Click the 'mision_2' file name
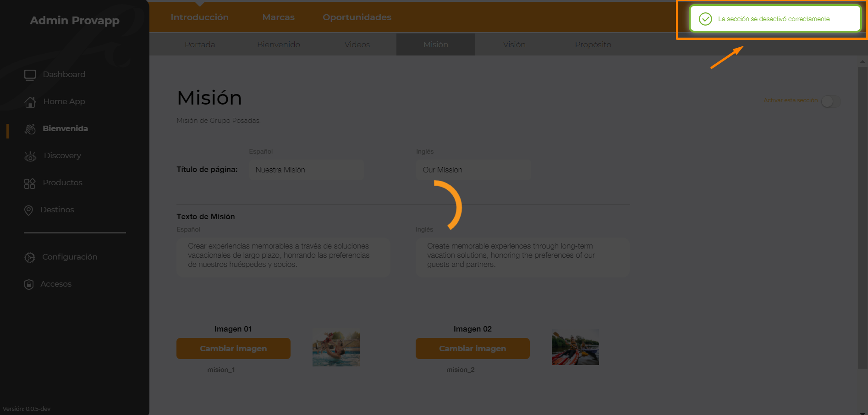868x415 pixels. 461,370
